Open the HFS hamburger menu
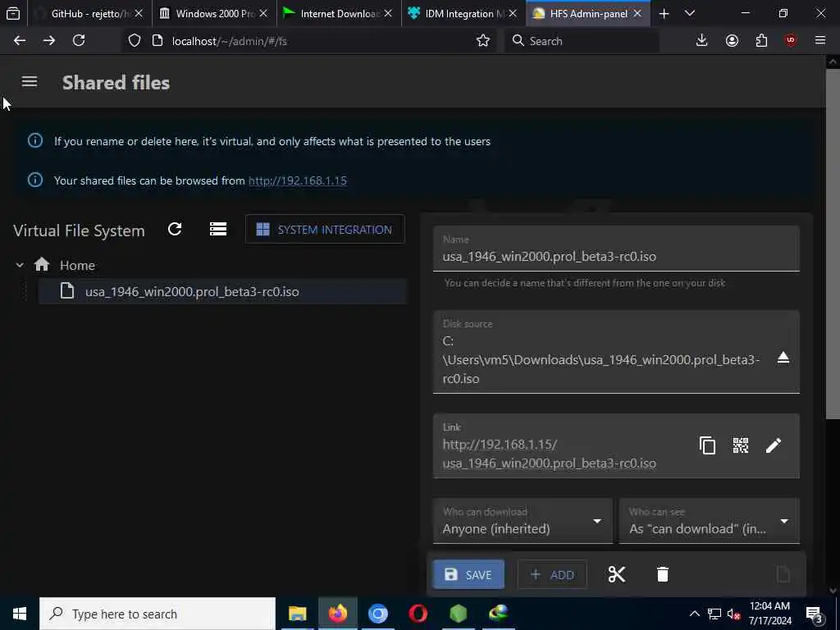The width and height of the screenshot is (840, 630). pos(30,81)
